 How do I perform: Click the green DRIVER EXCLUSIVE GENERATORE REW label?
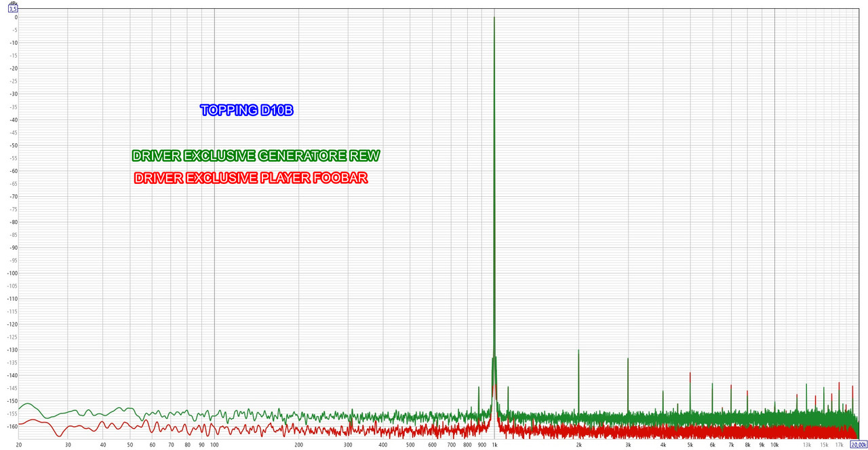pyautogui.click(x=256, y=156)
